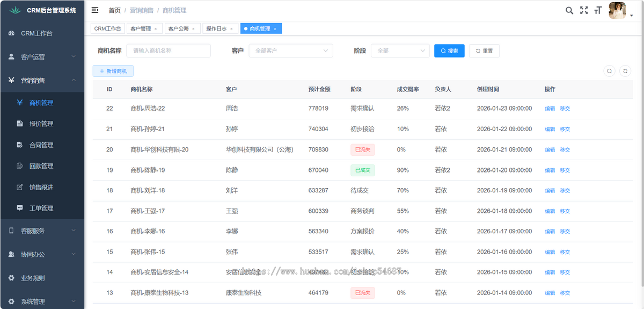
Task: Go to 首页 via the breadcrumb
Action: 114,10
